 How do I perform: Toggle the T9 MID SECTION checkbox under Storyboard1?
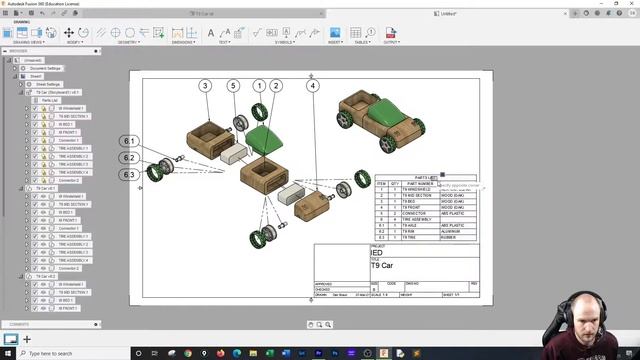tap(35, 116)
